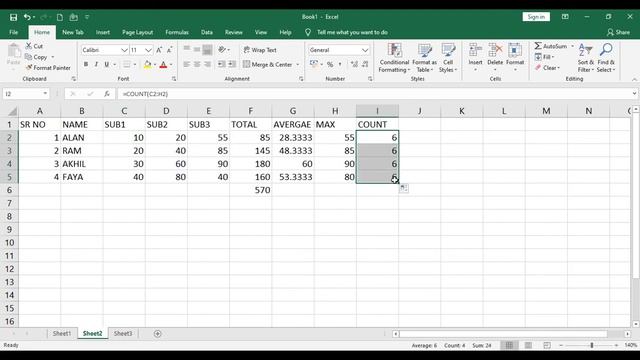The image size is (640, 360).
Task: Open the General number format dropdown
Action: (x=365, y=50)
